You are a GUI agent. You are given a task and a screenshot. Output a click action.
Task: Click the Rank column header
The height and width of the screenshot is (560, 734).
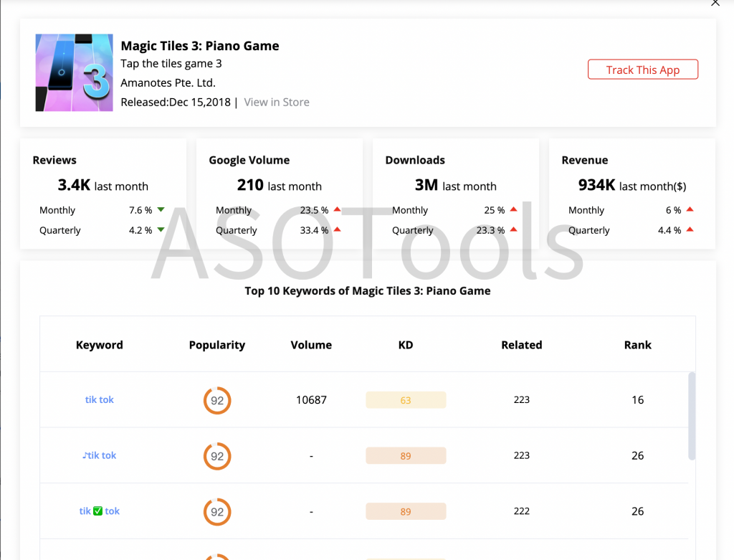637,345
